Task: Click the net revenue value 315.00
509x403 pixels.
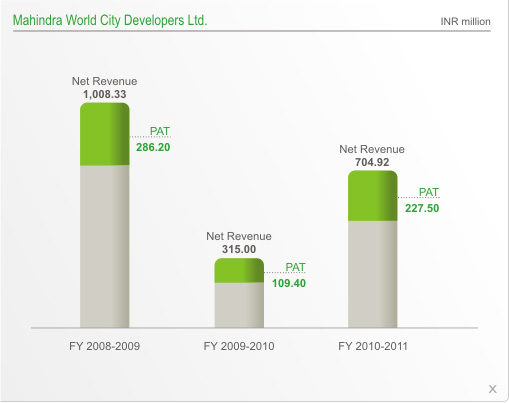Action: [239, 249]
